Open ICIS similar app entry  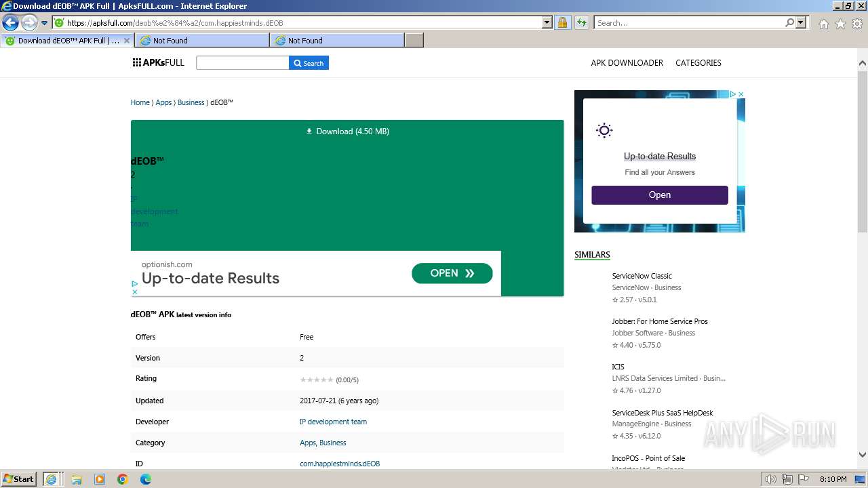coord(618,367)
